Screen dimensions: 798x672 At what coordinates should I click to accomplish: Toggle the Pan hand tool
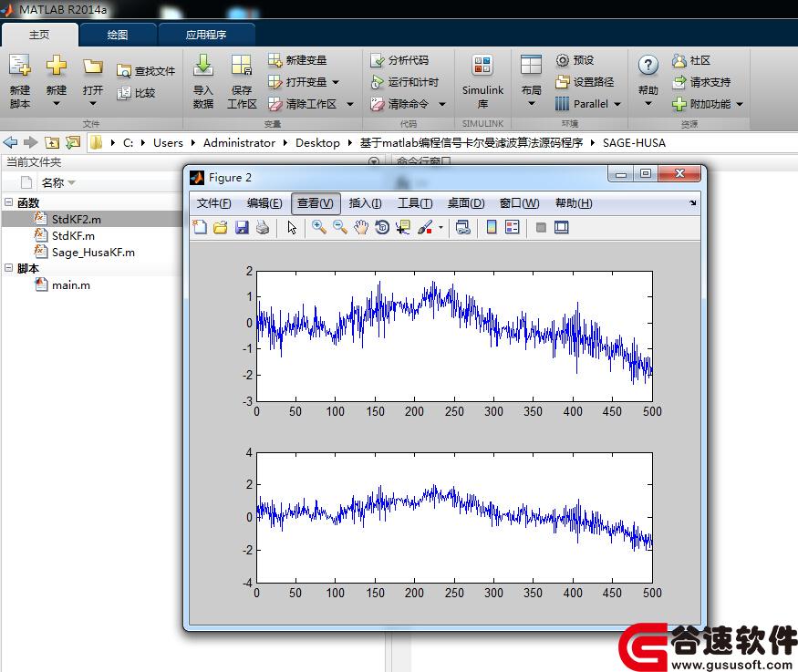[x=361, y=227]
